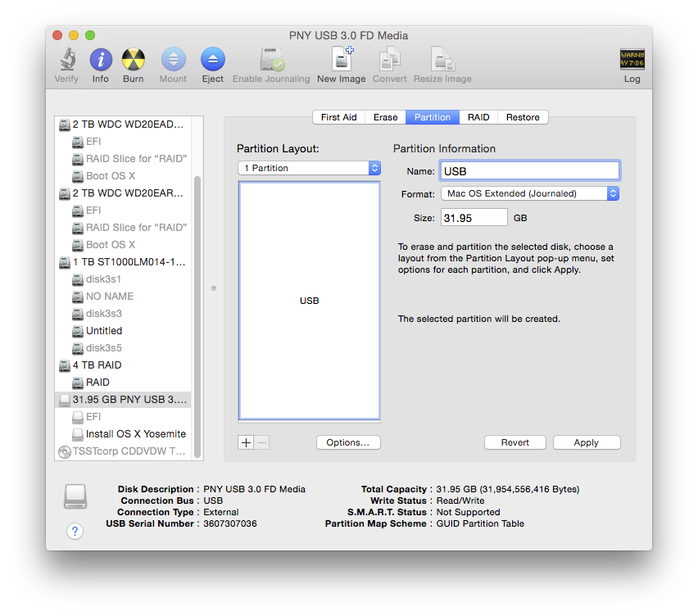
Task: Click the Revert button
Action: [x=515, y=442]
